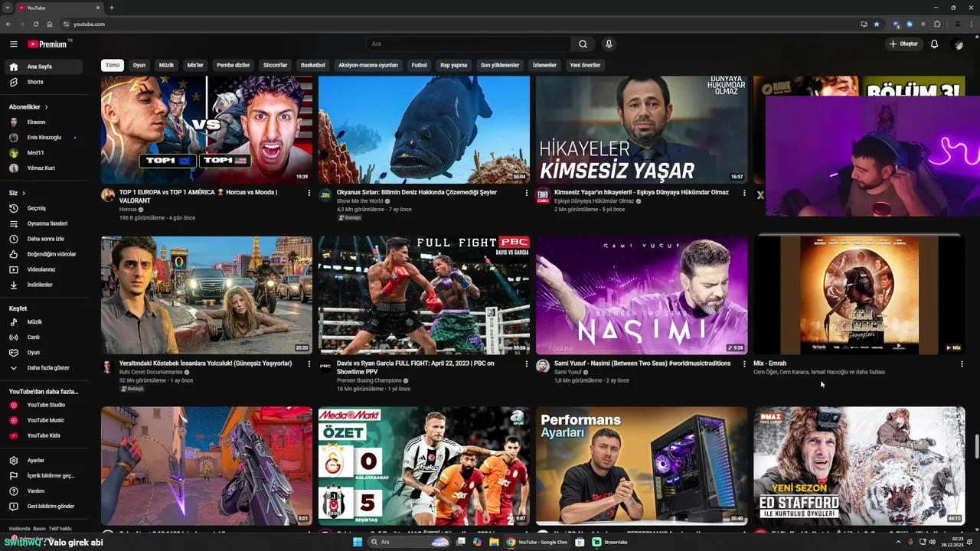Open the hamburger guide menu

pyautogui.click(x=14, y=44)
